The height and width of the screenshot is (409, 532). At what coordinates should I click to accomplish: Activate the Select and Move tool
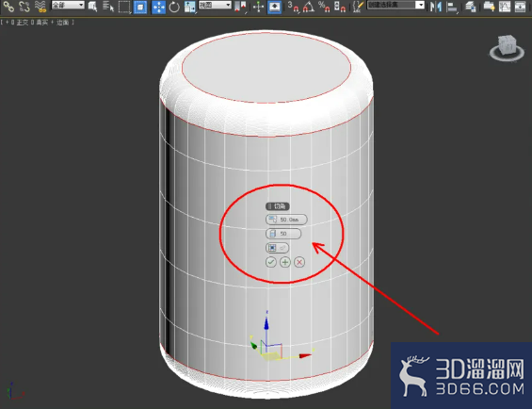[158, 7]
